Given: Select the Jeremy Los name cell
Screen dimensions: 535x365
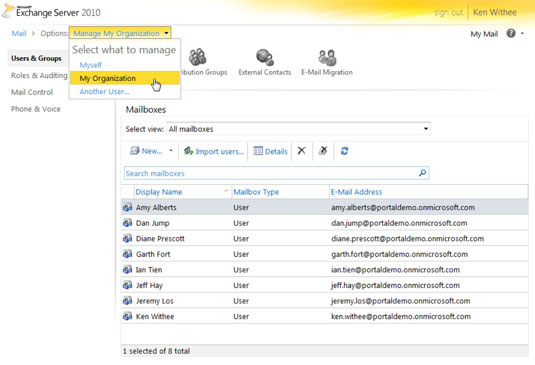Looking at the screenshot, I should tap(155, 301).
